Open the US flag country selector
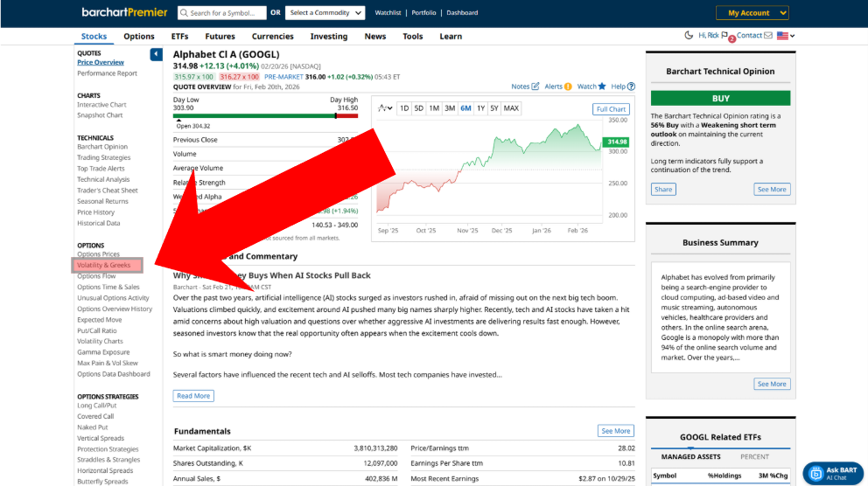 point(786,36)
